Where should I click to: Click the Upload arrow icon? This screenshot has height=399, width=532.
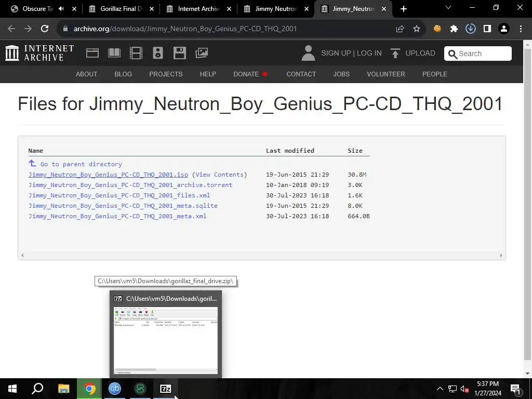(395, 54)
